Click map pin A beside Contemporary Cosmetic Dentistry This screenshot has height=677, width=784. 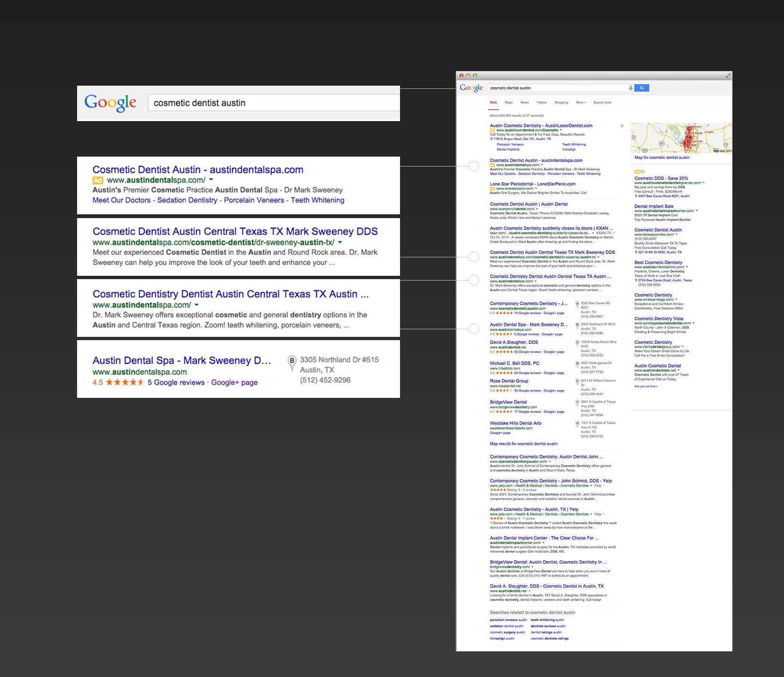(577, 304)
